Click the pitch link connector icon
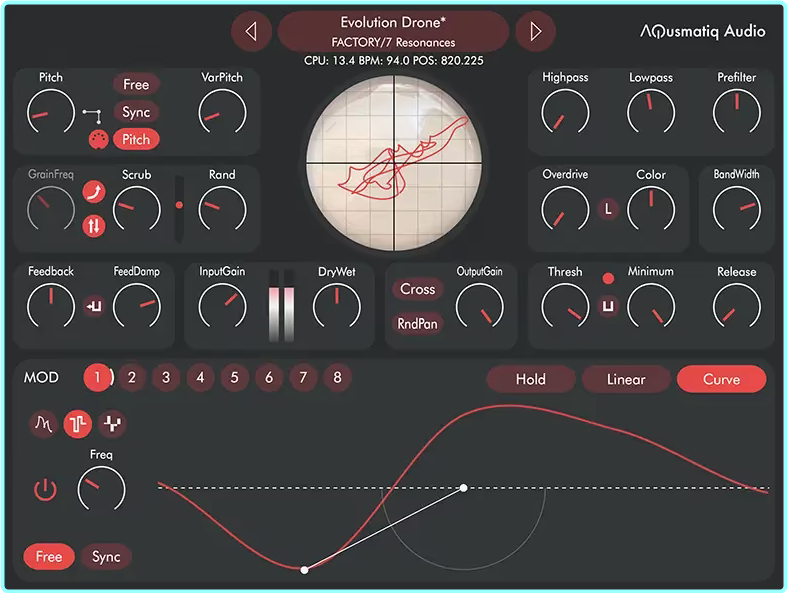 click(x=92, y=115)
